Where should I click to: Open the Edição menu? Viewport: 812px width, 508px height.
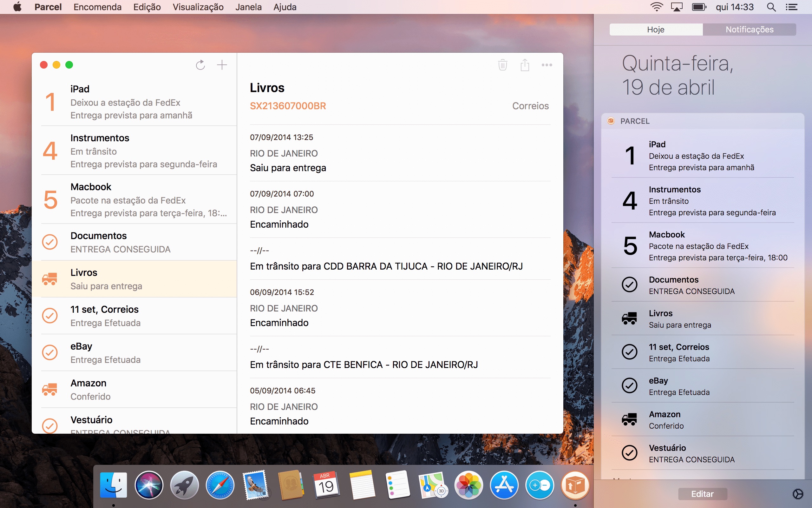click(x=147, y=7)
